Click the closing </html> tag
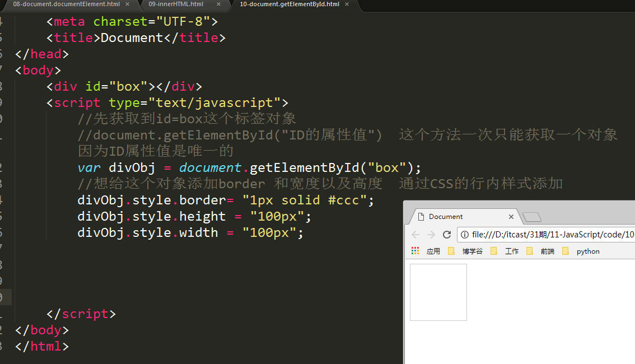The image size is (635, 364). pos(41,346)
